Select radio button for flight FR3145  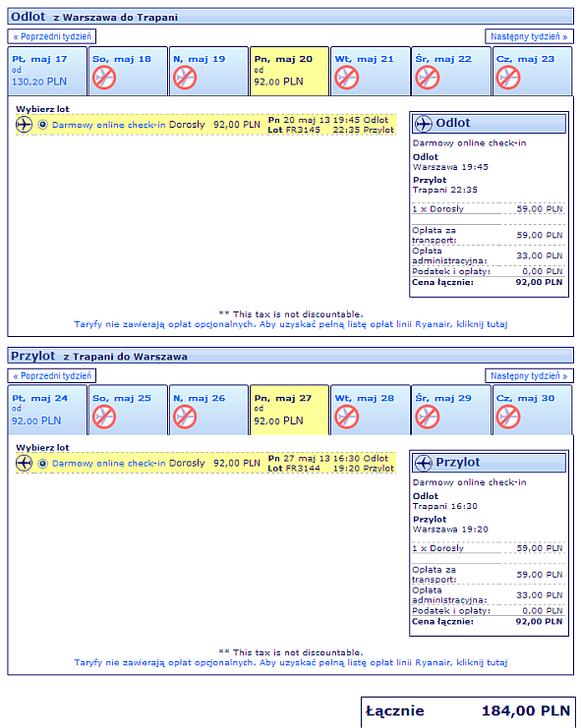tap(42, 125)
